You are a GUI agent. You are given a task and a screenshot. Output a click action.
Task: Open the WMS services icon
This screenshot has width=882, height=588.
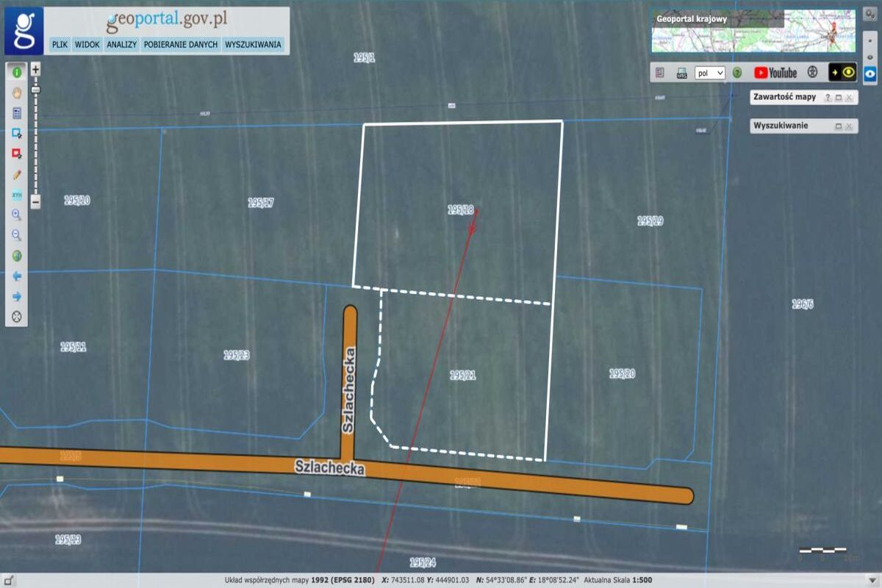[x=681, y=73]
